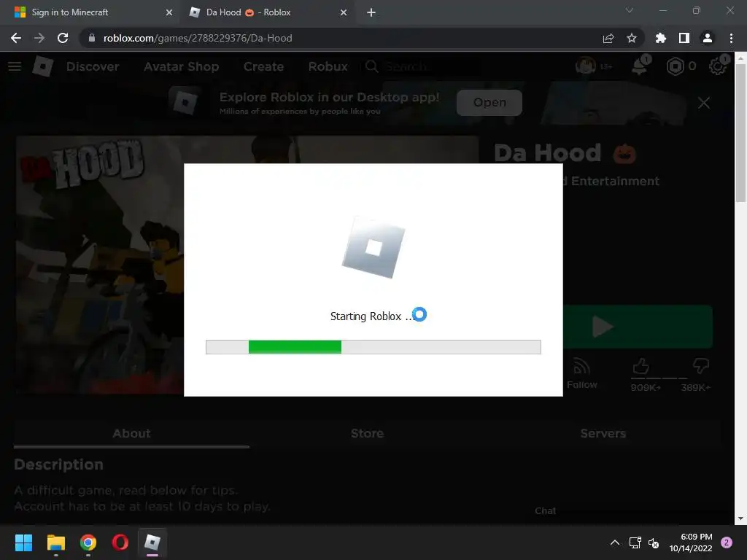Click the site lock icon in address bar
This screenshot has height=560, width=747.
[92, 38]
